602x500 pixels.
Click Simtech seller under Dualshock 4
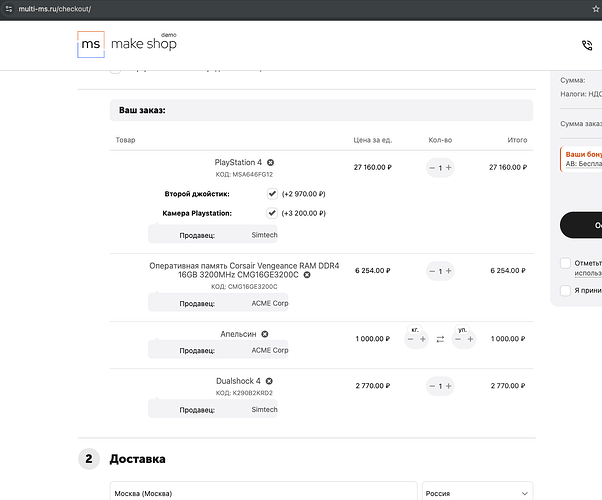[264, 410]
